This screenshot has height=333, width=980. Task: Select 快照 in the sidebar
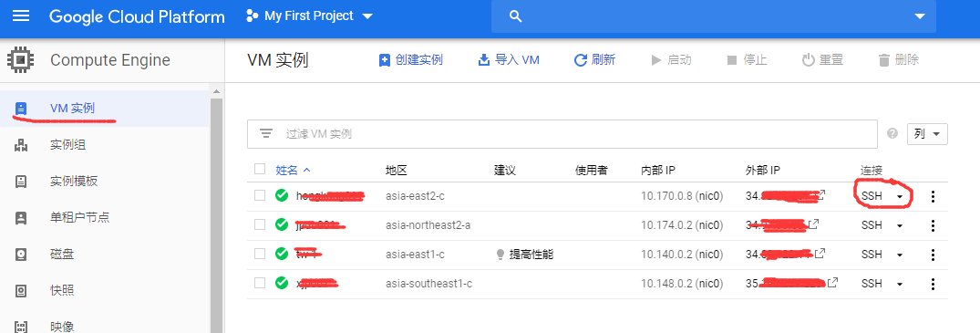point(63,290)
